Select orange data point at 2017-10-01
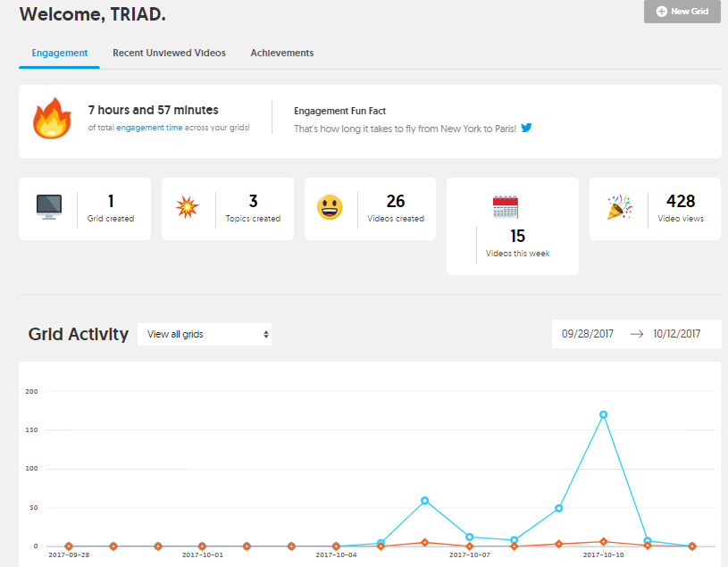 coord(202,546)
